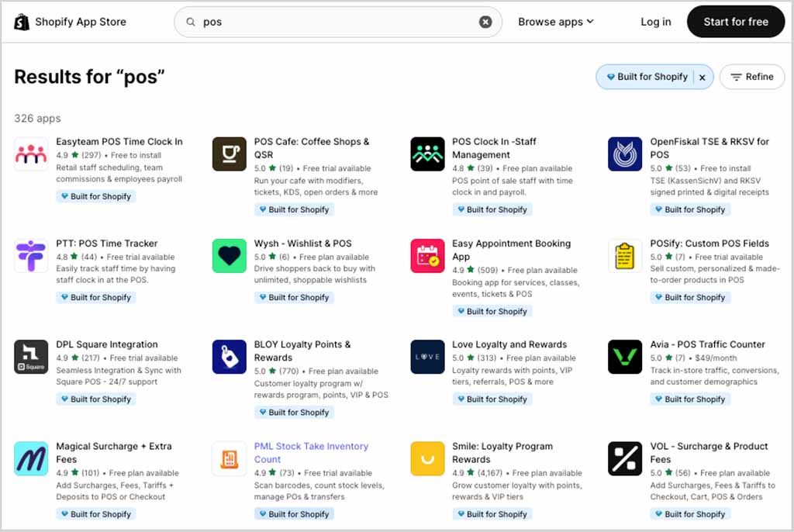Open the Wysh heart app icon

tap(230, 256)
